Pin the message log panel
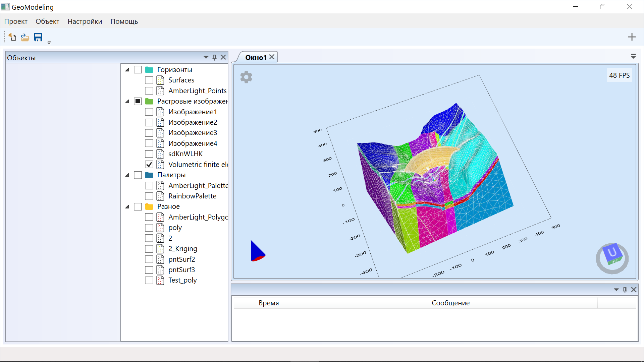Image resolution: width=644 pixels, height=362 pixels. (625, 290)
